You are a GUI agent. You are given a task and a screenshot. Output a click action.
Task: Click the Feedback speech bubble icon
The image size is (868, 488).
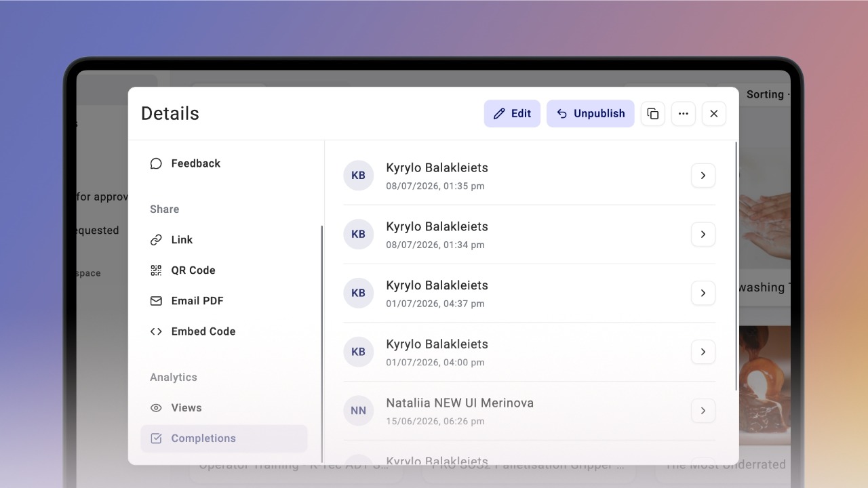(156, 163)
